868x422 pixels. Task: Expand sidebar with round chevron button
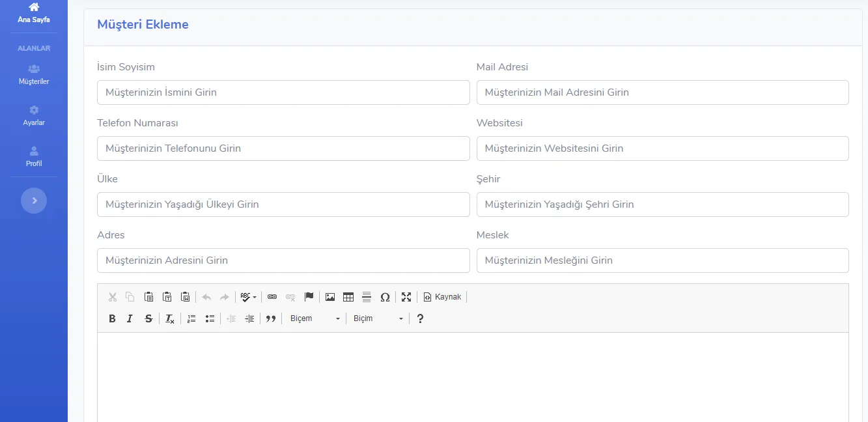pyautogui.click(x=34, y=201)
